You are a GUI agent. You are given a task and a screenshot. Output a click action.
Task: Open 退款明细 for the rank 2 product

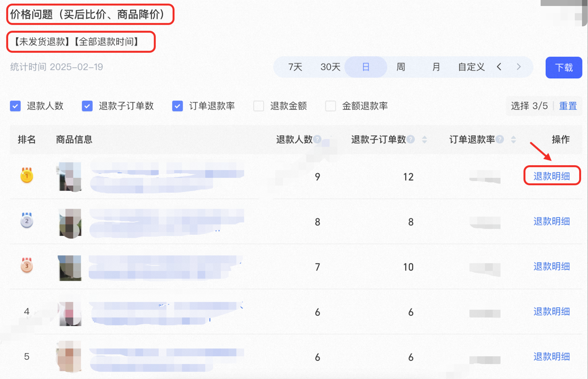coord(552,221)
